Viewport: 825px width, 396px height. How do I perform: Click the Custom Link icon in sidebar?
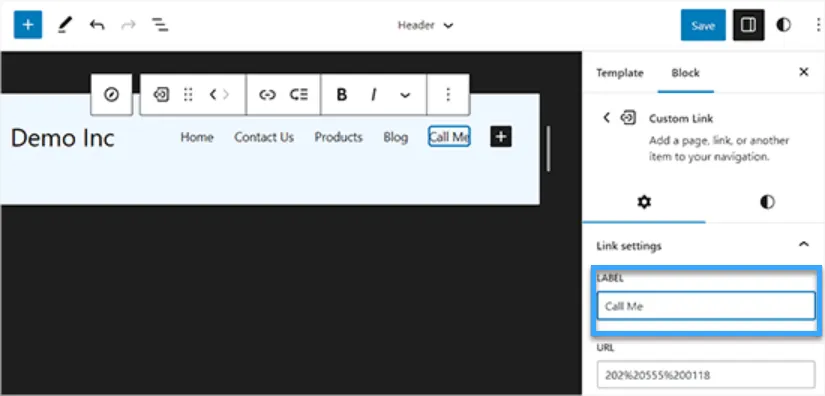pos(628,118)
